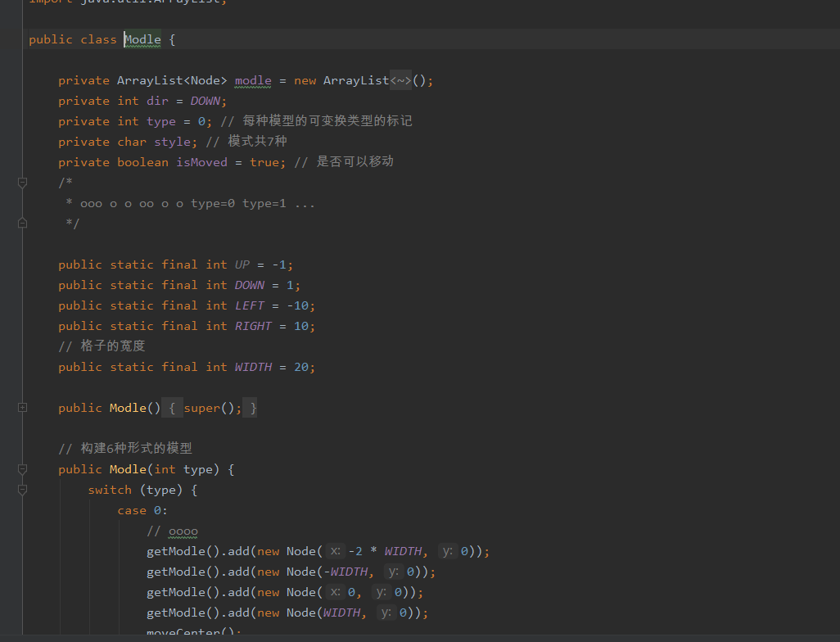This screenshot has height=642, width=840.
Task: Click the 'case 0:' label
Action: [142, 510]
